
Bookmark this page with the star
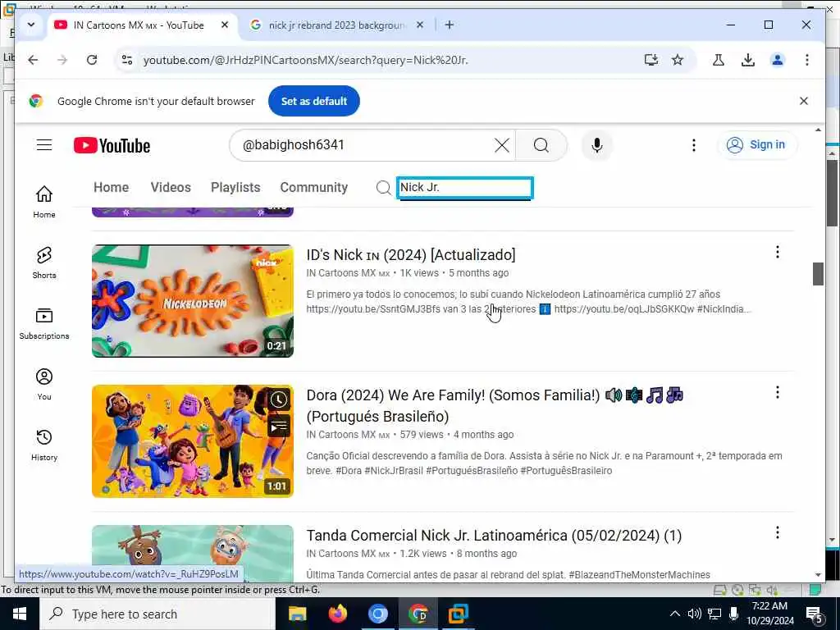(678, 60)
